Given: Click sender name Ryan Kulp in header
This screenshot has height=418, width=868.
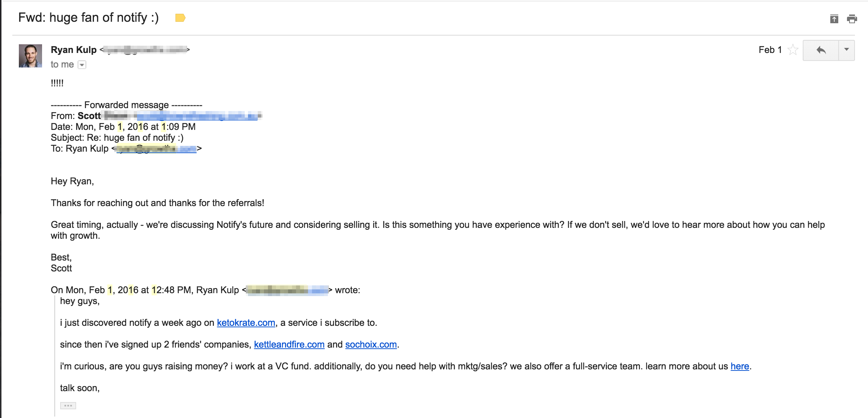Looking at the screenshot, I should [x=74, y=50].
